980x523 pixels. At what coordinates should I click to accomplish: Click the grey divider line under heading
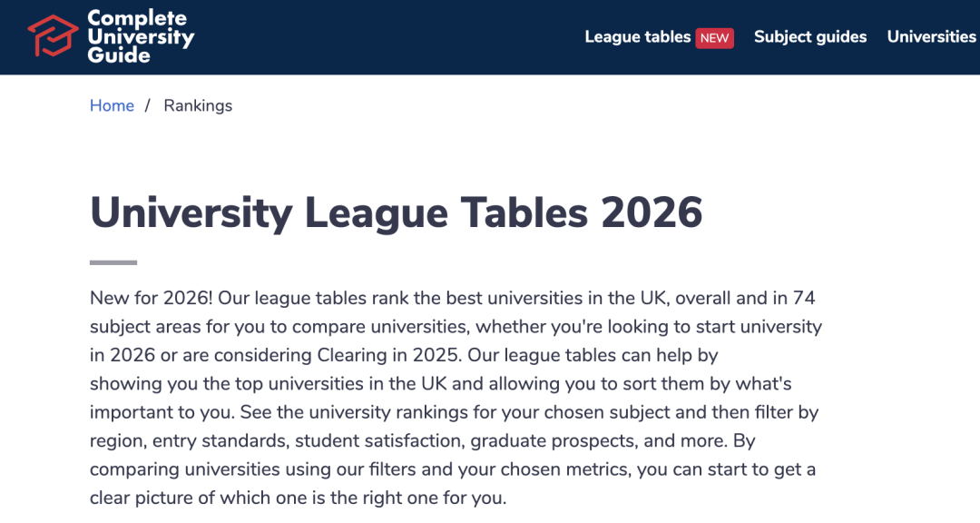pos(113,262)
